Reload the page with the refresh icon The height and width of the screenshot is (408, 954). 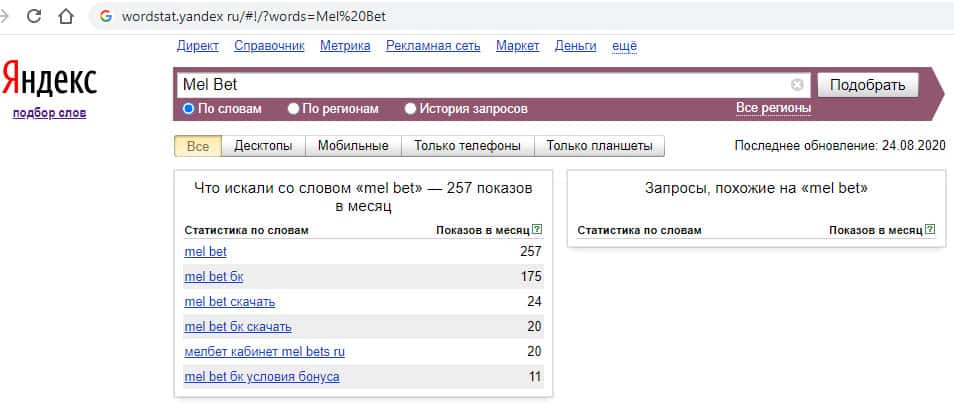34,17
